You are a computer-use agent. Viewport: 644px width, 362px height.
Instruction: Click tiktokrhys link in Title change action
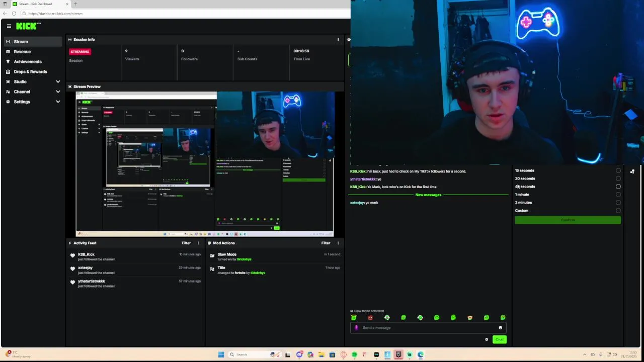point(258,273)
